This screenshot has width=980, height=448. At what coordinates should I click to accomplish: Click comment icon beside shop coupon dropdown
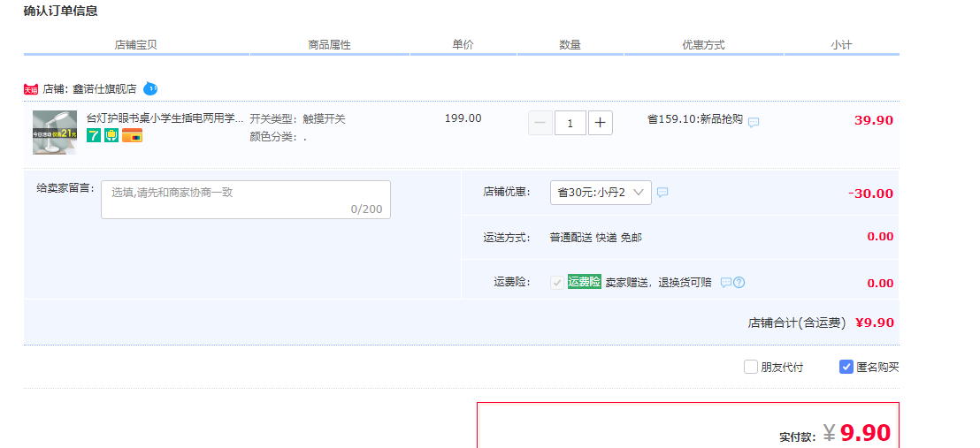662,193
